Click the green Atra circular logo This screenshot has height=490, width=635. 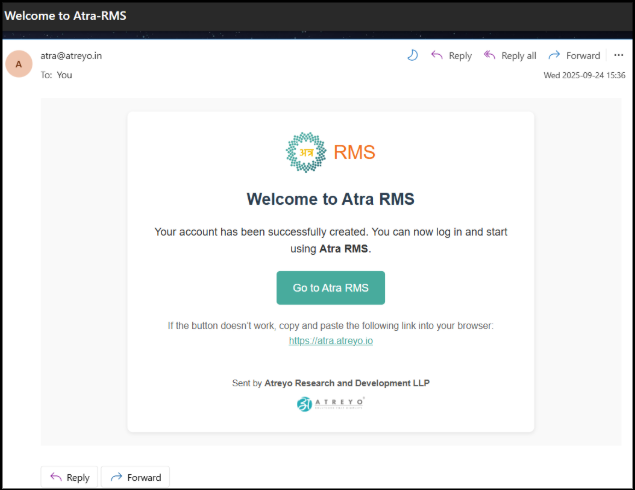306,152
